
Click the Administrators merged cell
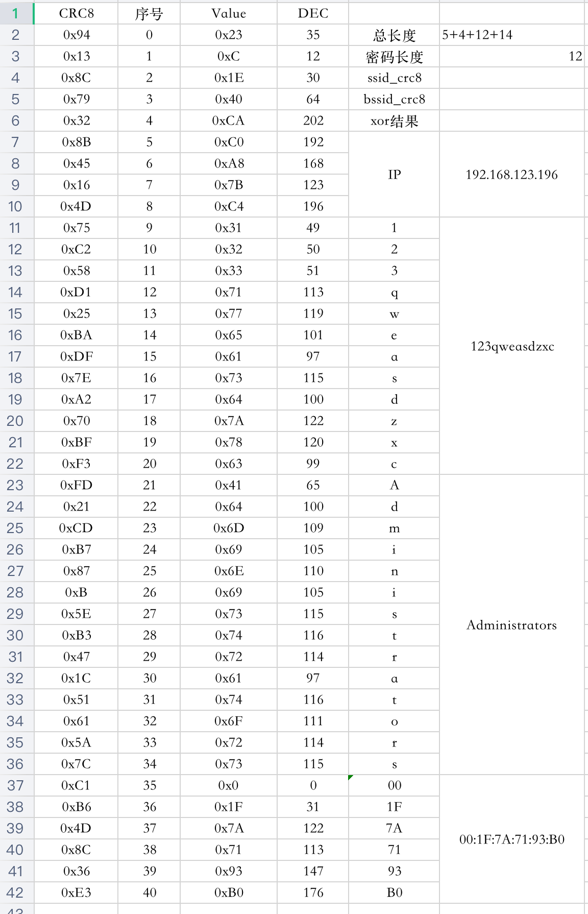pyautogui.click(x=511, y=624)
